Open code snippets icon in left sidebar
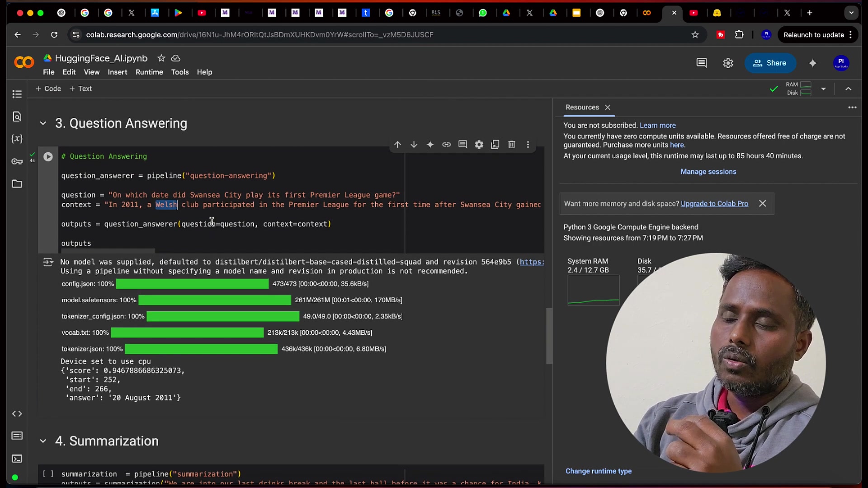The height and width of the screenshot is (488, 868). point(17,414)
